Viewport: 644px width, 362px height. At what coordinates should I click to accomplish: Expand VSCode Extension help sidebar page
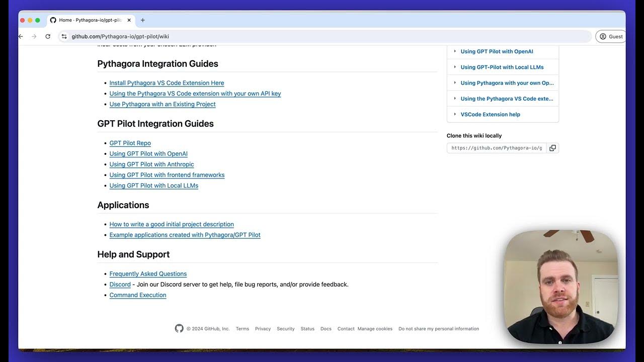point(455,114)
